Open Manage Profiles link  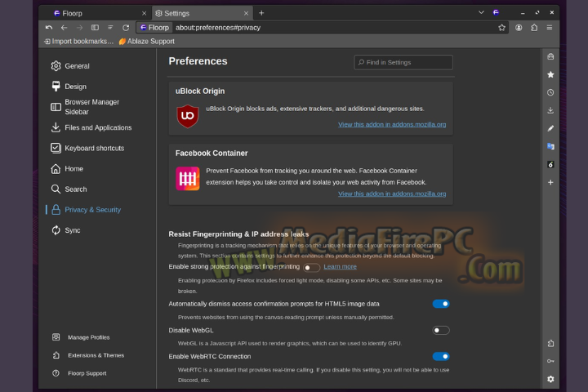click(81, 337)
